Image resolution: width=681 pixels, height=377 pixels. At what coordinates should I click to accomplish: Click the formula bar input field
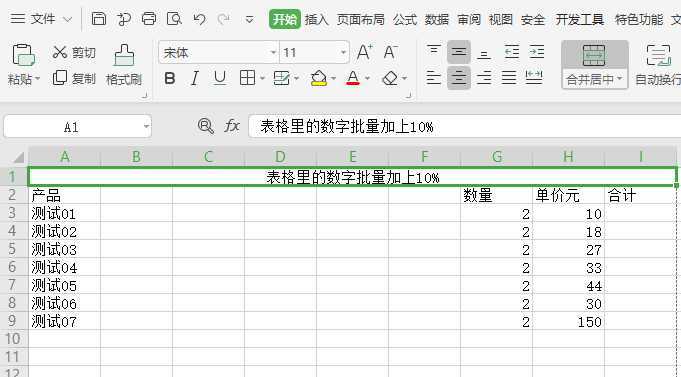pos(465,126)
